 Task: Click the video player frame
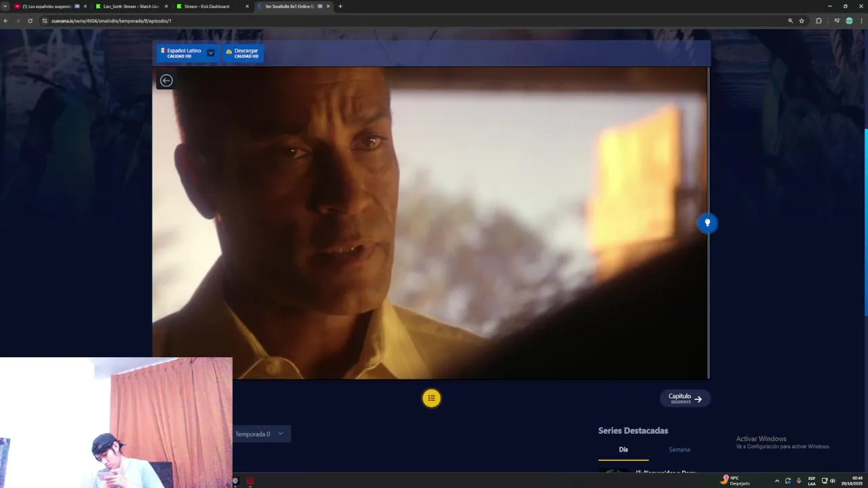point(430,223)
